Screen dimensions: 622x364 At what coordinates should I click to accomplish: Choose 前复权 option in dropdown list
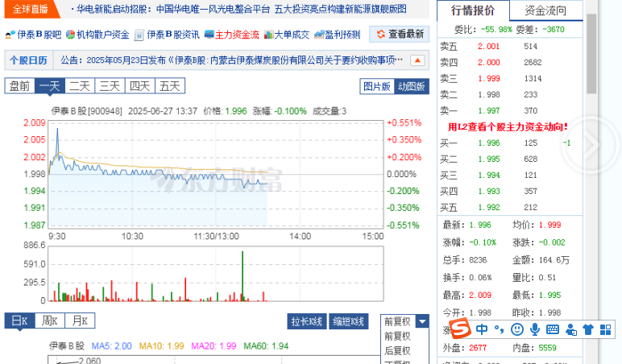(x=397, y=336)
